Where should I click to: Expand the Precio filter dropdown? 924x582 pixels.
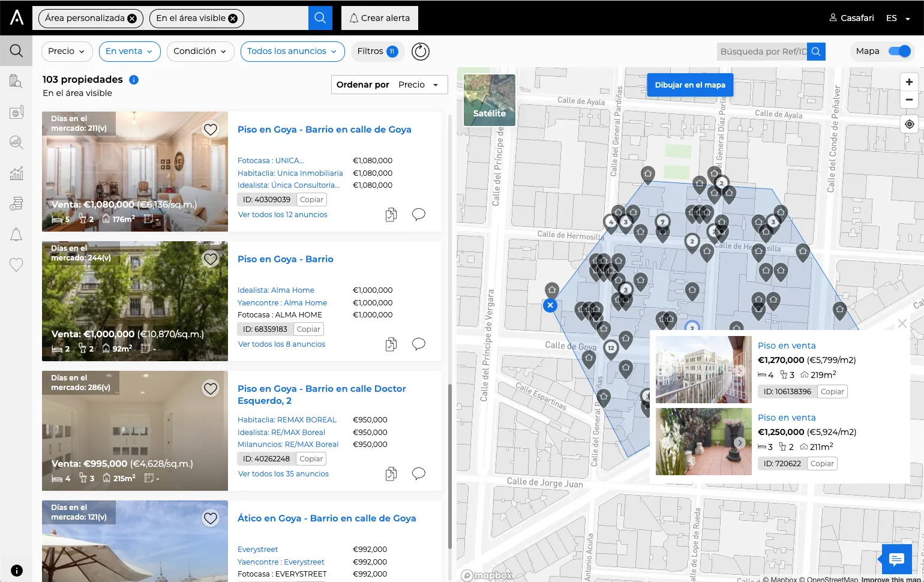click(67, 52)
